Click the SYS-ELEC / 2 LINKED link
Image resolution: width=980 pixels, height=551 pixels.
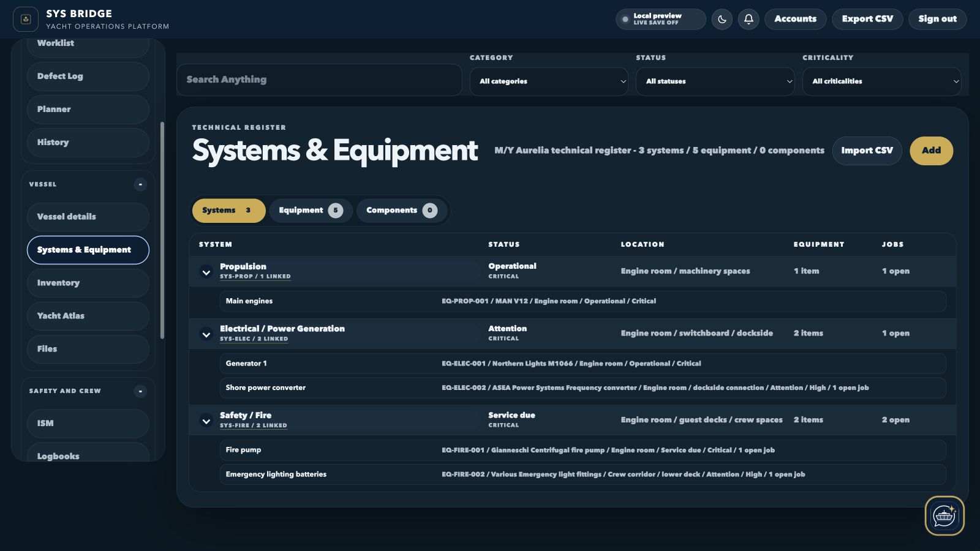pyautogui.click(x=254, y=339)
